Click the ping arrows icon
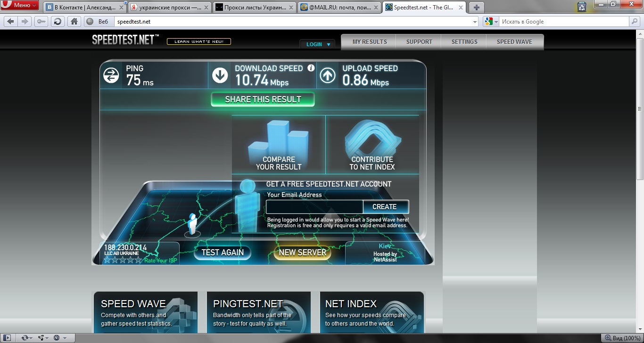This screenshot has height=343, width=644. click(111, 75)
